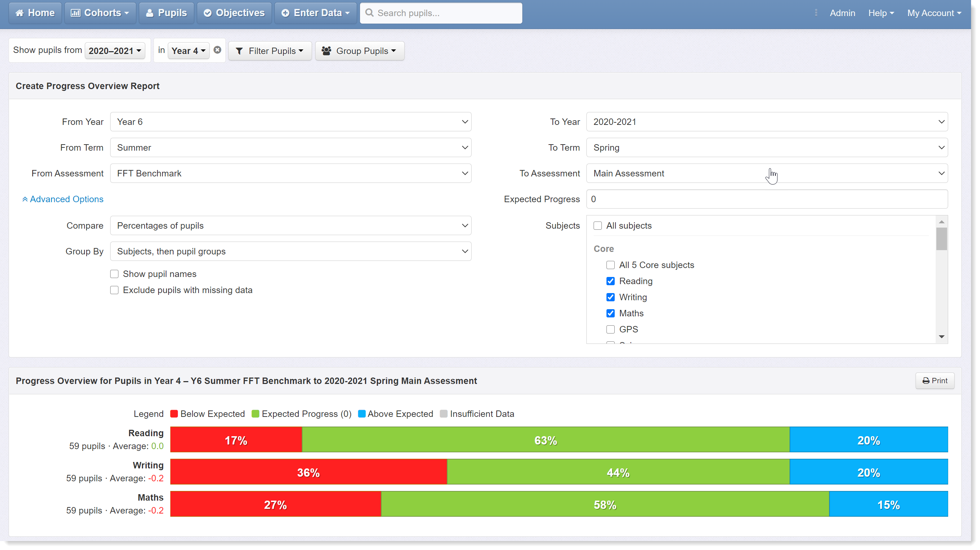The image size is (980, 550).
Task: Click the grey Insufficient Data legend swatch
Action: [x=444, y=414]
